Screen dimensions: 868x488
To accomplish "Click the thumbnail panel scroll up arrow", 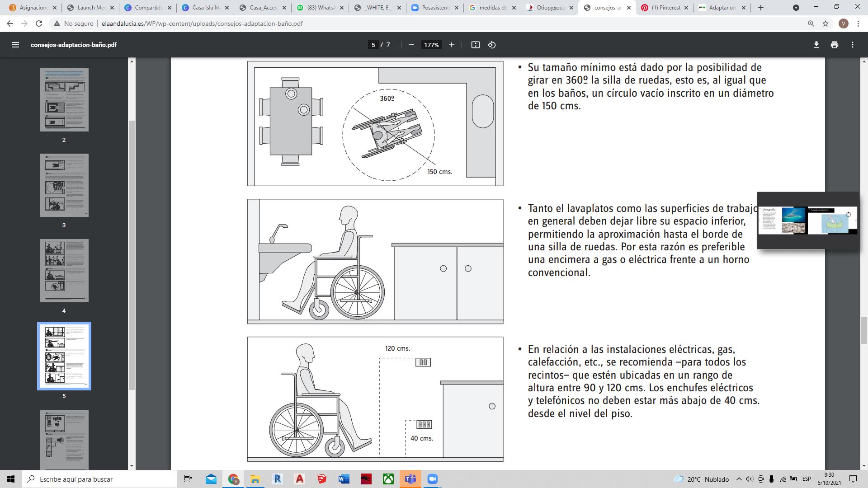I will point(132,61).
